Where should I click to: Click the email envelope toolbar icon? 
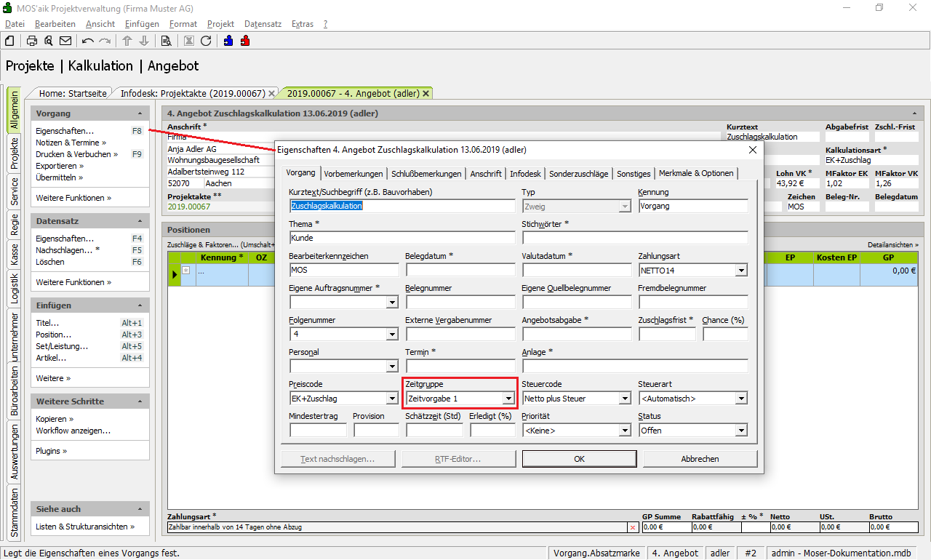[65, 41]
